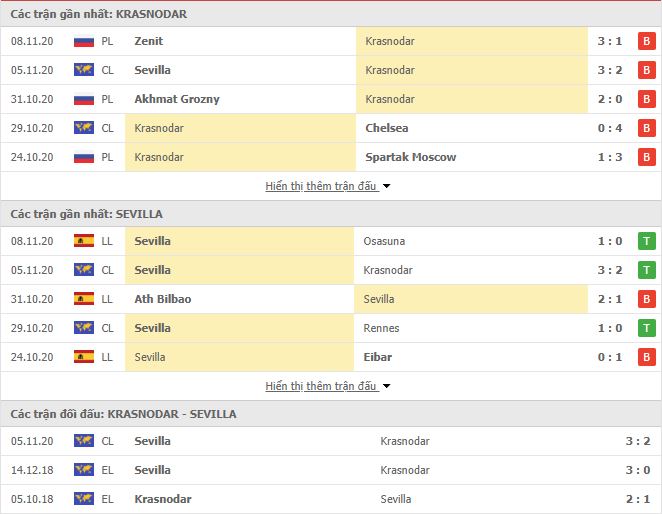Viewport: 662px width, 514px height.
Task: Click the red B badge for Zenit match
Action: coord(646,41)
